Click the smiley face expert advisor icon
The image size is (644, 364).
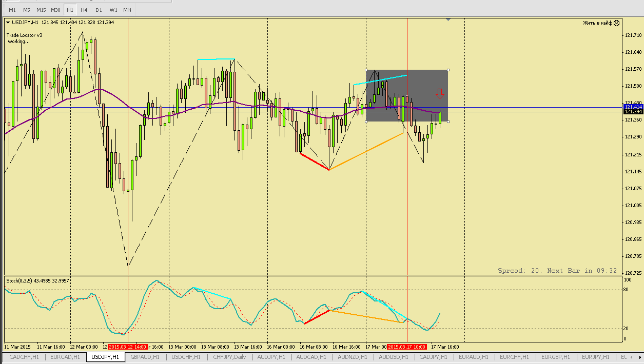pos(616,23)
